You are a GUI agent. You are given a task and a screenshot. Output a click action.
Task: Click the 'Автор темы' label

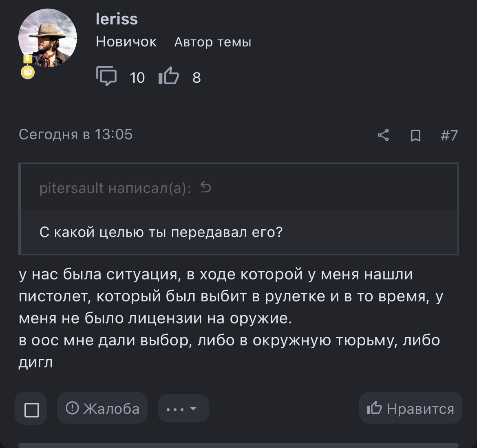(x=212, y=42)
